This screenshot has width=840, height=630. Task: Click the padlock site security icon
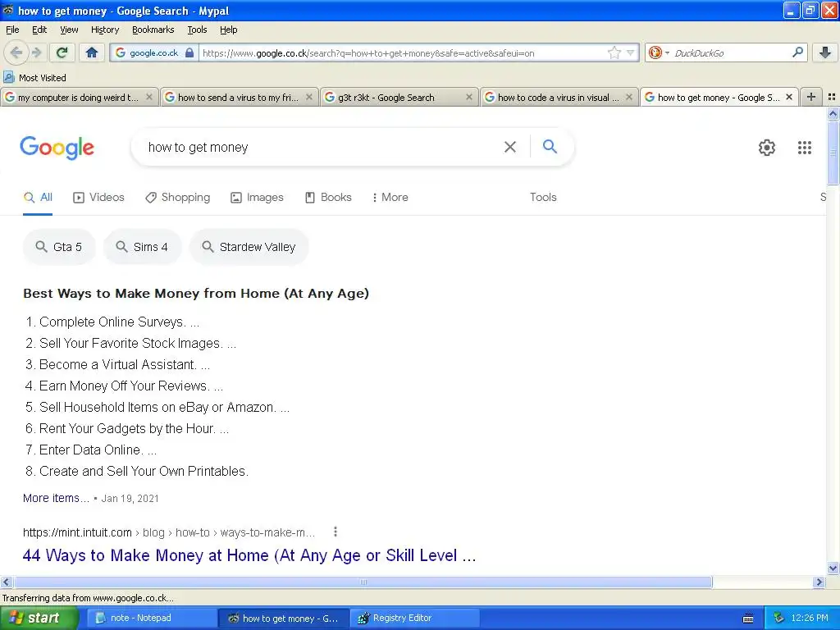point(189,52)
